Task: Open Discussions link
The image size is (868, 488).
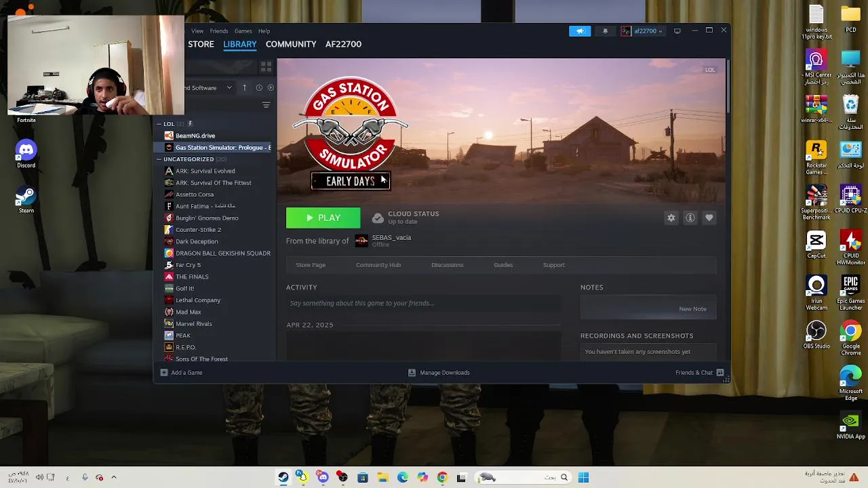Action: pyautogui.click(x=448, y=265)
